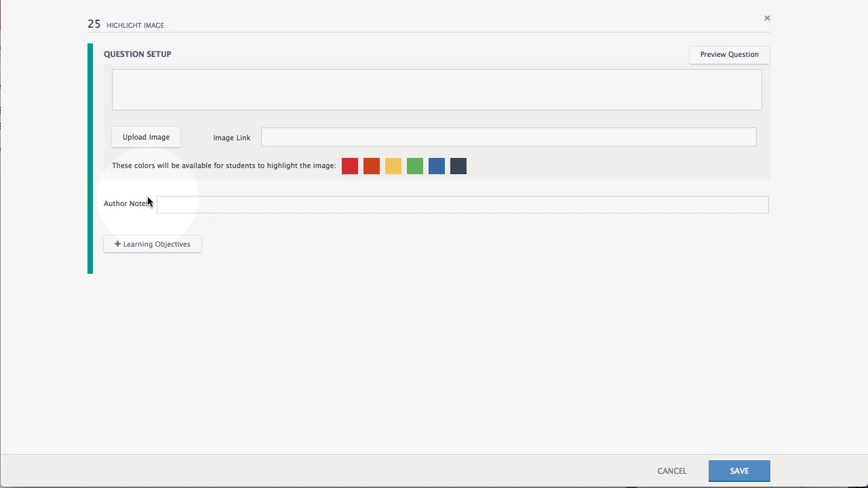
Task: Select the yellow highlight color swatch
Action: tap(393, 166)
